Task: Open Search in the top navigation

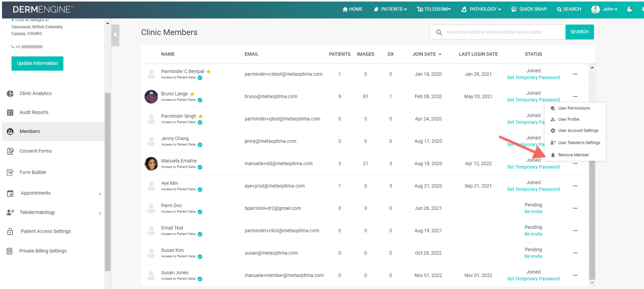Action: click(569, 9)
